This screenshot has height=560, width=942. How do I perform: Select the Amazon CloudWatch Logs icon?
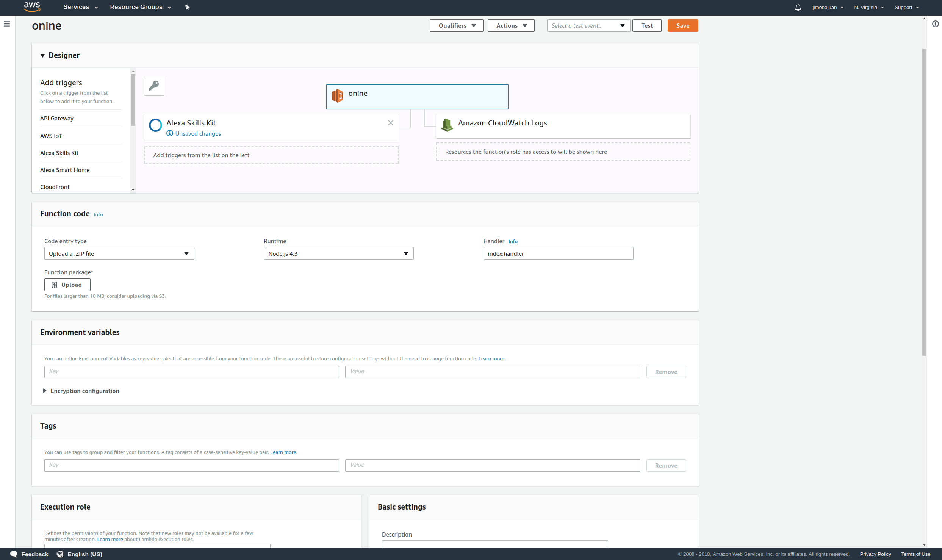point(447,125)
